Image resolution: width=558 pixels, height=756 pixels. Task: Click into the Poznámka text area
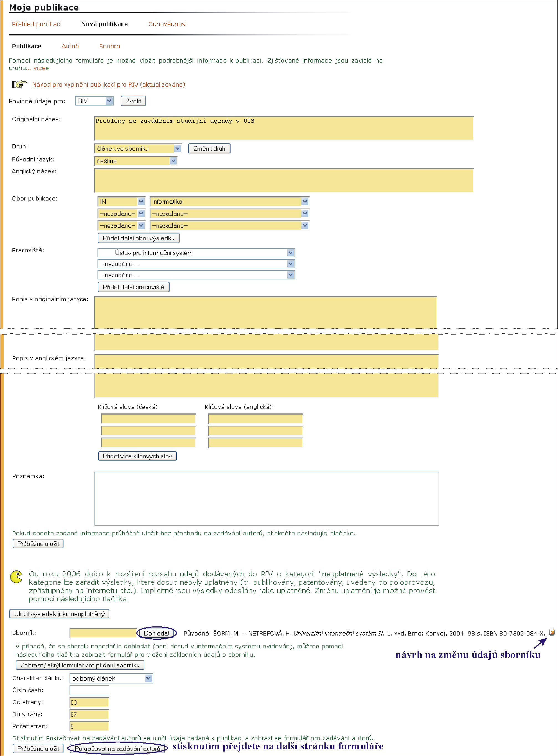267,499
